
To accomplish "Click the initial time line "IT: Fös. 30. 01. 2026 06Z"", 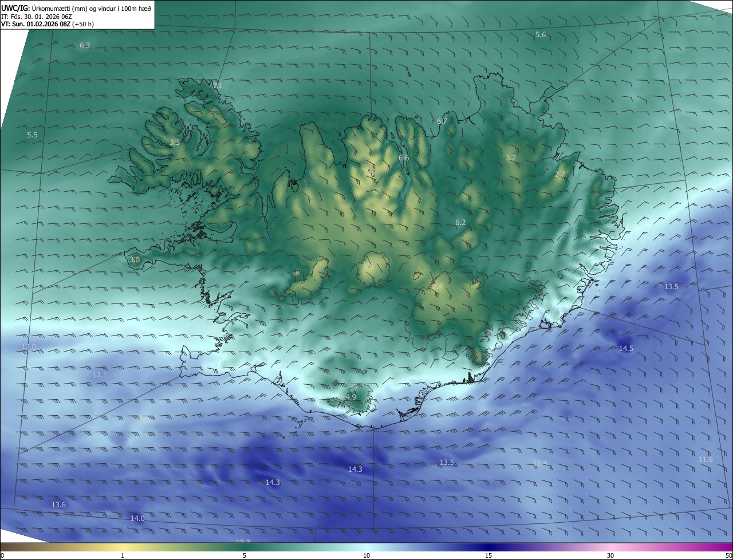I will pos(37,17).
